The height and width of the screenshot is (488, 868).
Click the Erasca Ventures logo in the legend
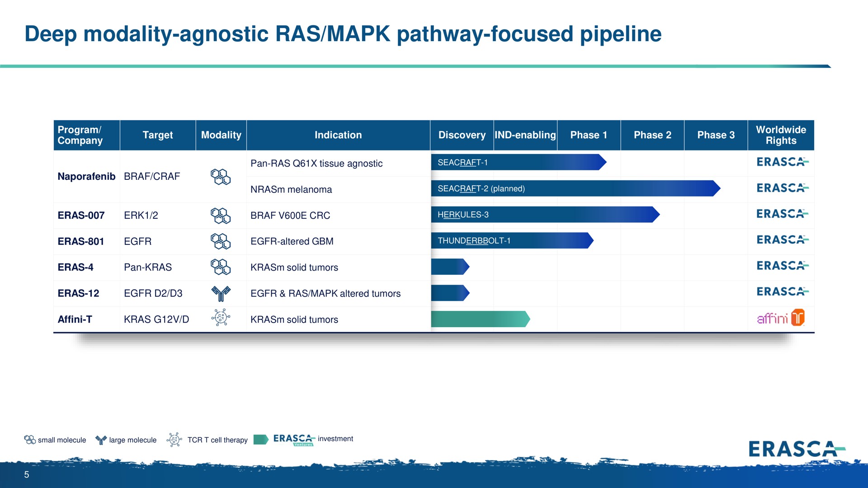point(294,440)
